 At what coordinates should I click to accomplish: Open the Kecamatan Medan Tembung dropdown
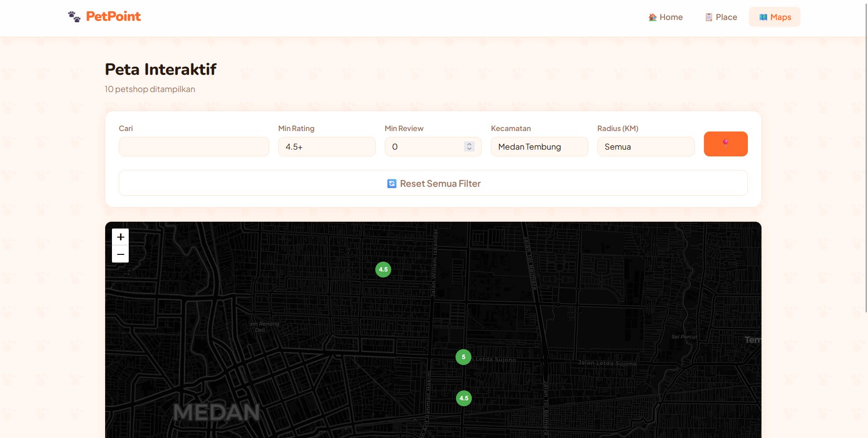click(x=539, y=147)
